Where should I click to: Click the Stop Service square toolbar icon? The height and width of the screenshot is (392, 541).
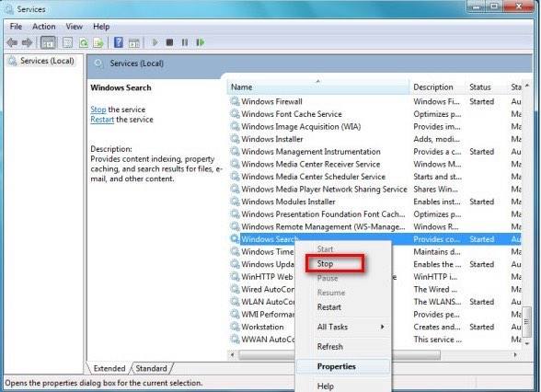(x=169, y=42)
